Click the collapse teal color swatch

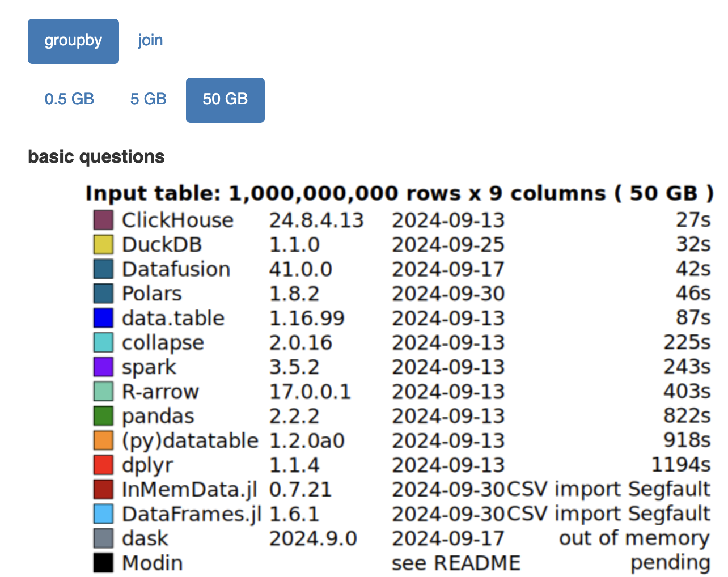click(103, 342)
